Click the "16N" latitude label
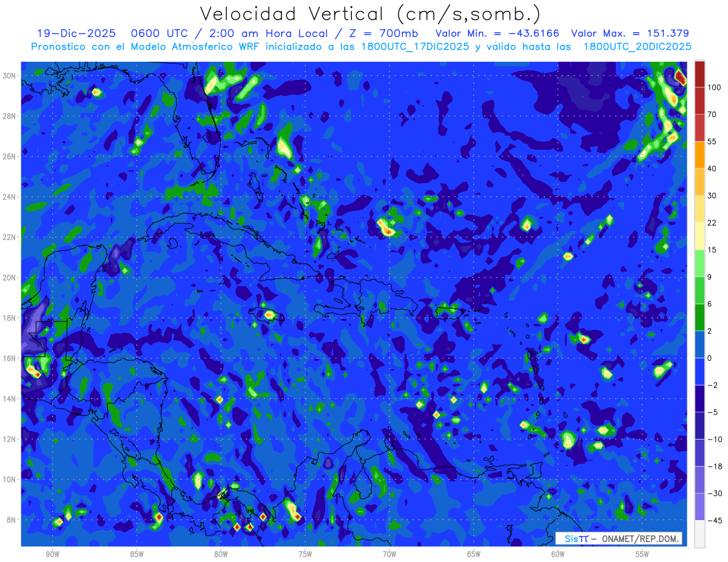 coord(10,358)
